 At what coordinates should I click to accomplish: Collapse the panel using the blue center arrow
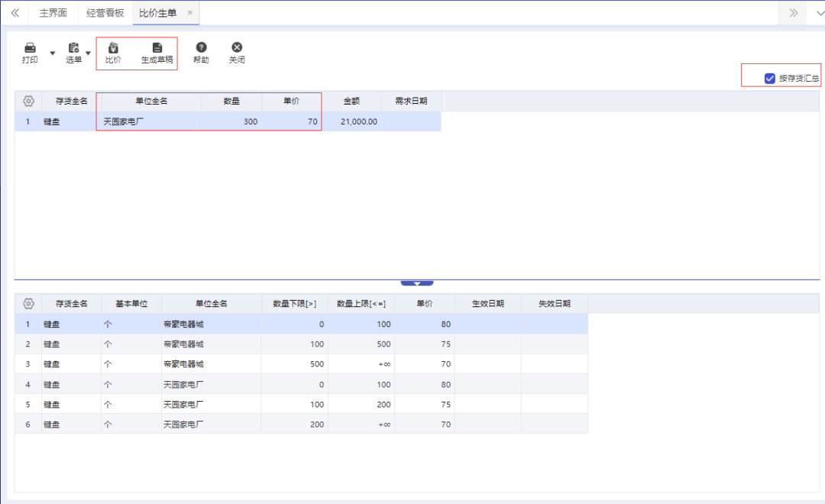coord(416,283)
